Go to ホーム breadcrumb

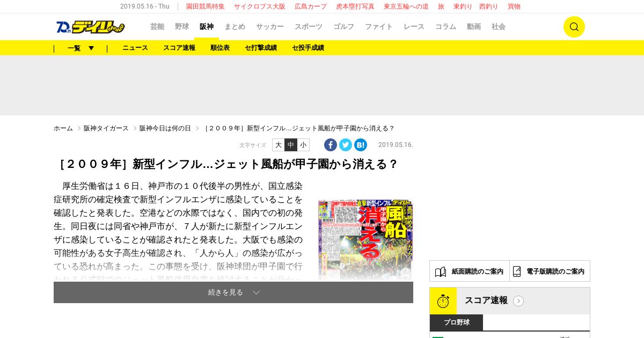(x=63, y=128)
